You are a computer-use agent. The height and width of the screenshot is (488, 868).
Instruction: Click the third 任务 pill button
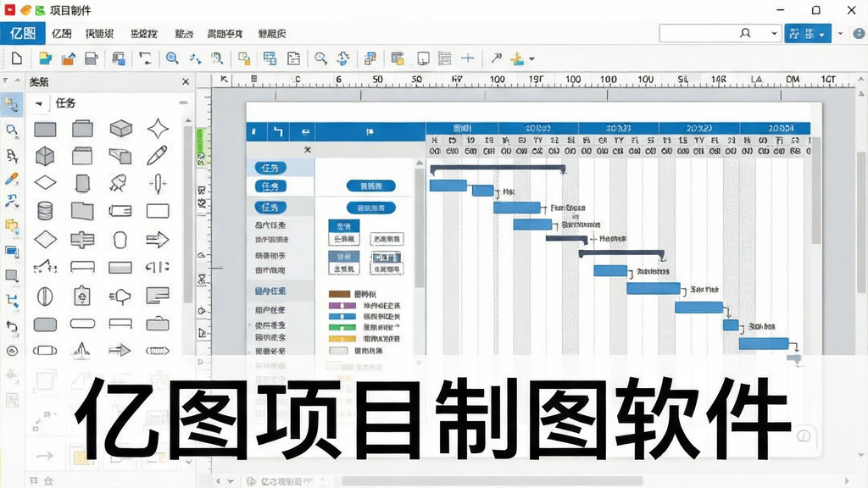(270, 207)
